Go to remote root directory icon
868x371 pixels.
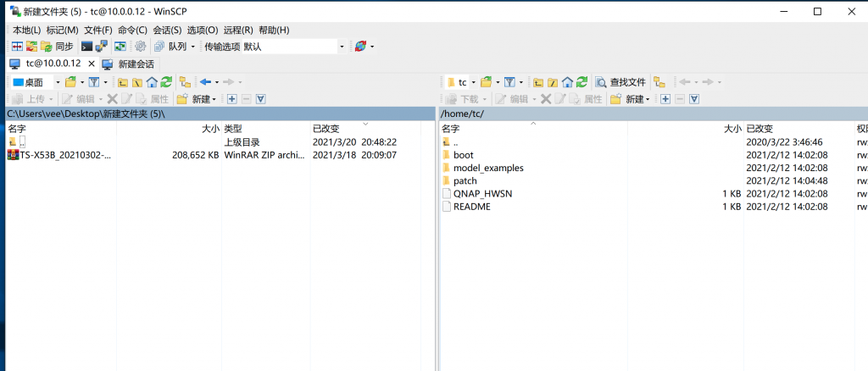tap(553, 82)
